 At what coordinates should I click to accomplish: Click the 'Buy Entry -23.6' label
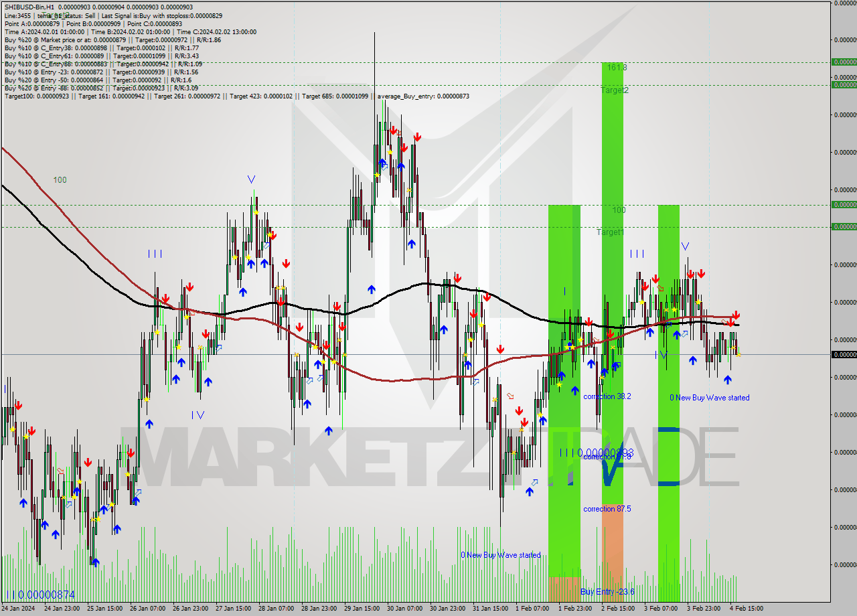[x=607, y=592]
